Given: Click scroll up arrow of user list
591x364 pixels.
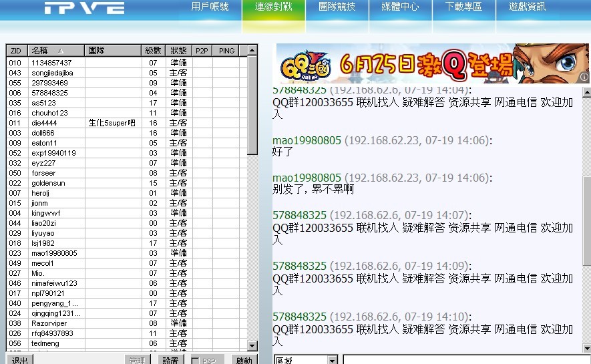Looking at the screenshot, I should tap(252, 50).
